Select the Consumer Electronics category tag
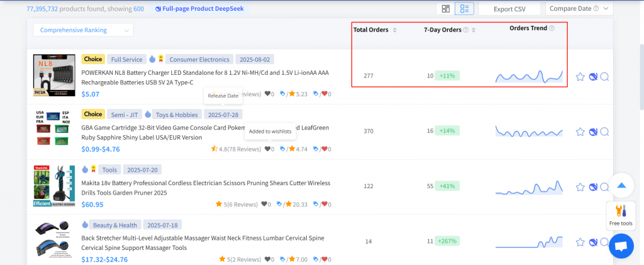Image resolution: width=644 pixels, height=265 pixels. pyautogui.click(x=198, y=60)
